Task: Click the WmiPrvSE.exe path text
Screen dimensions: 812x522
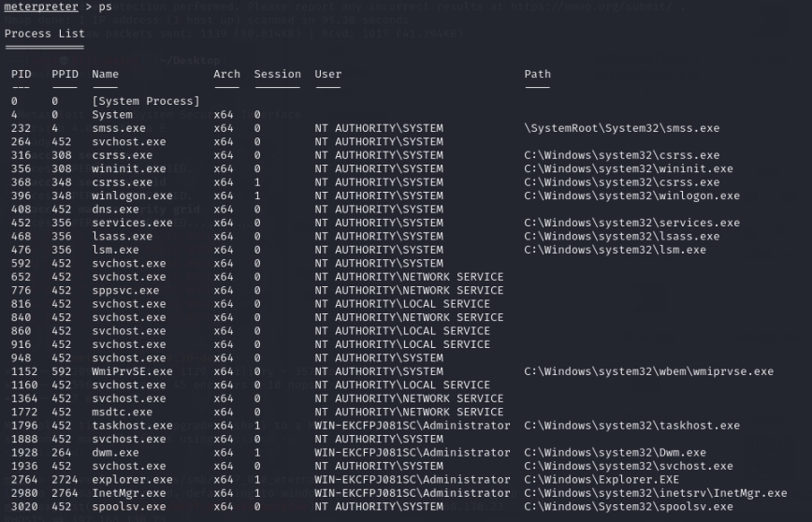Action: point(648,371)
